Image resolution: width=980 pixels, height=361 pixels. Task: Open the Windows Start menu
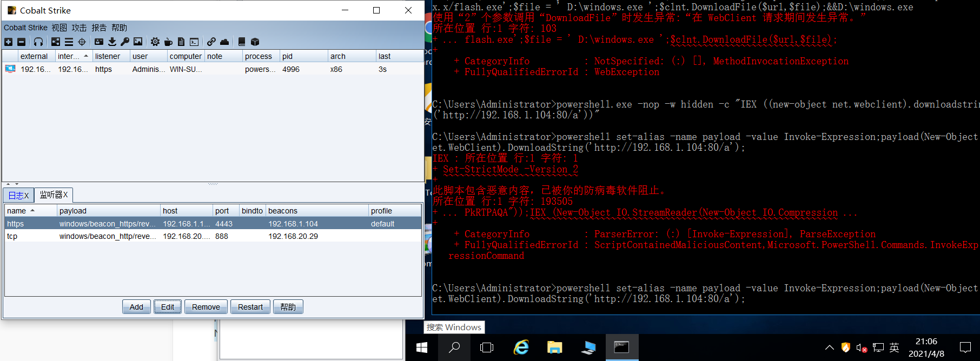[422, 347]
